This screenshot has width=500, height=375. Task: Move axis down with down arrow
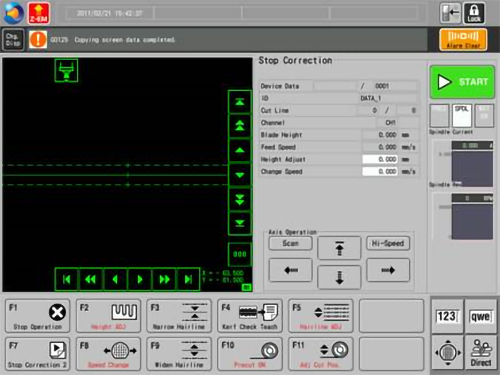click(339, 277)
